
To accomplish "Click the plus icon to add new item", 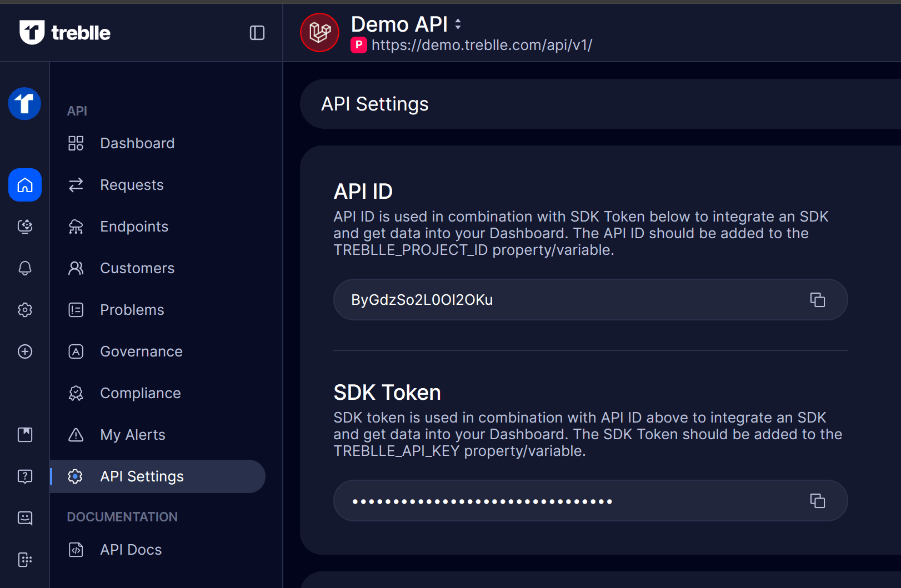I will (x=24, y=351).
